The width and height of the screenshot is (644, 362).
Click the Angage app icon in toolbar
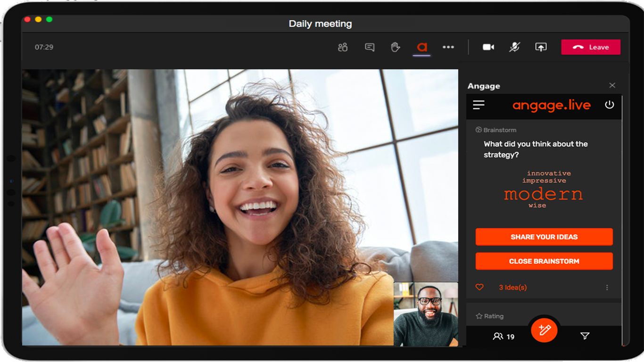click(421, 47)
